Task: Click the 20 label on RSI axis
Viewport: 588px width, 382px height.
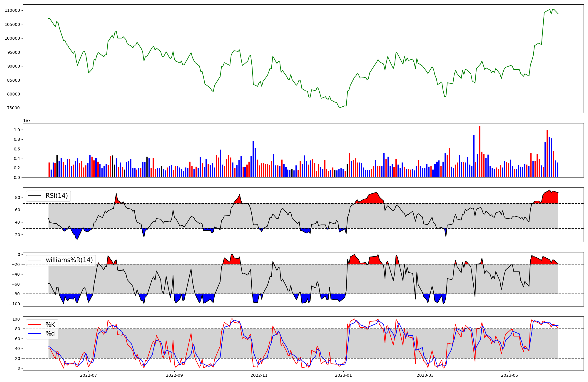Action: [18, 235]
